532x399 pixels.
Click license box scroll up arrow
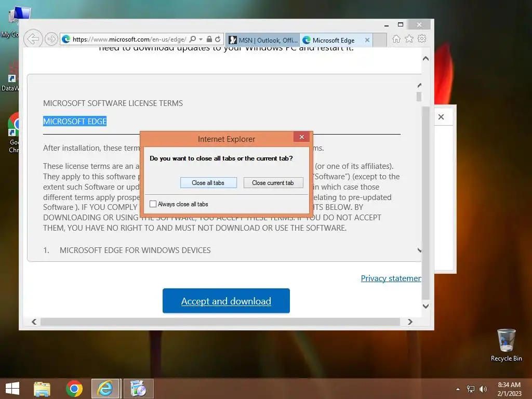[419, 85]
